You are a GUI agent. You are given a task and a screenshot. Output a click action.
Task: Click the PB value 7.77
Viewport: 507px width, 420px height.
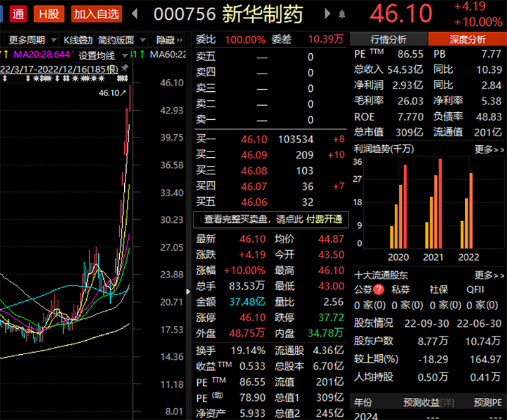491,54
